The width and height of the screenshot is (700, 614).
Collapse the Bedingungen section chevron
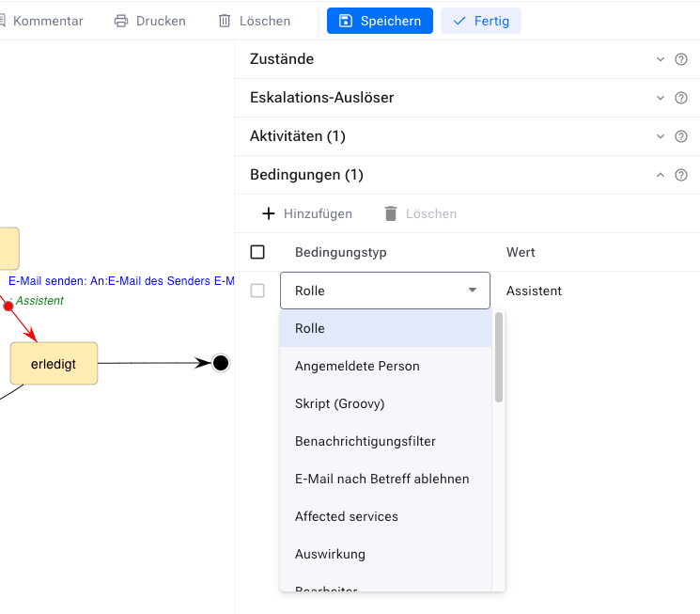[x=660, y=175]
